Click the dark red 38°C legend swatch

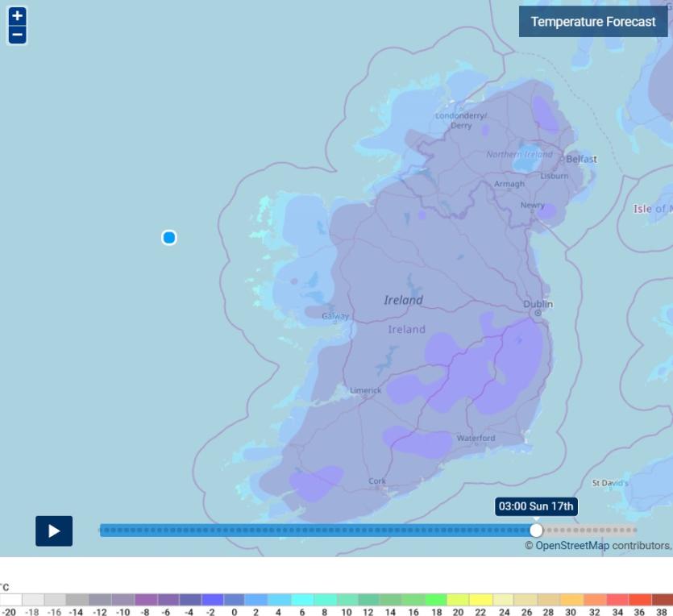coord(662,600)
